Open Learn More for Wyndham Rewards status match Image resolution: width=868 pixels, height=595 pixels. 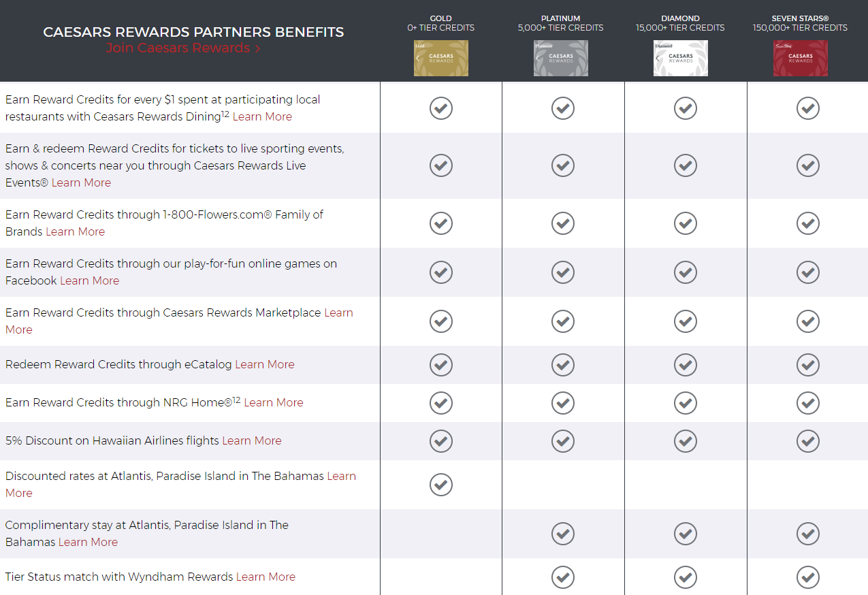(x=266, y=577)
